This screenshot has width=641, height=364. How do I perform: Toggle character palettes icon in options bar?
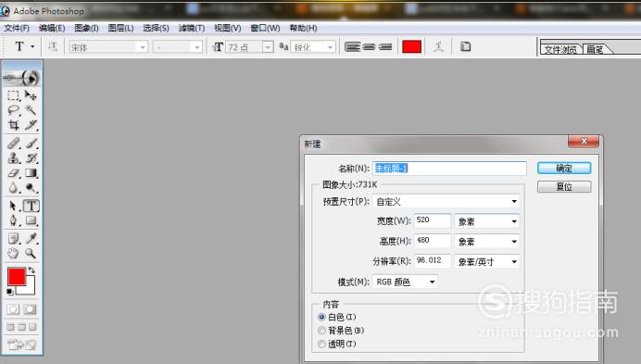point(465,46)
